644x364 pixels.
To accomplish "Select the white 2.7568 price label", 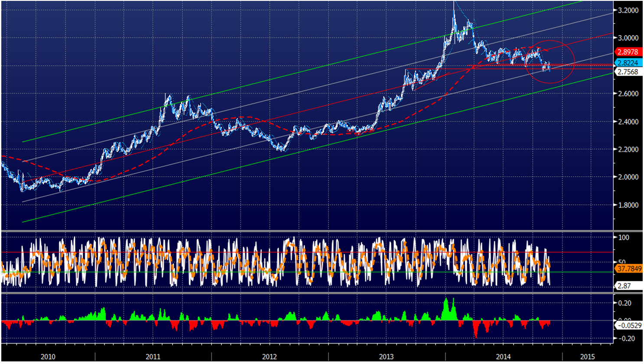I will [x=627, y=72].
